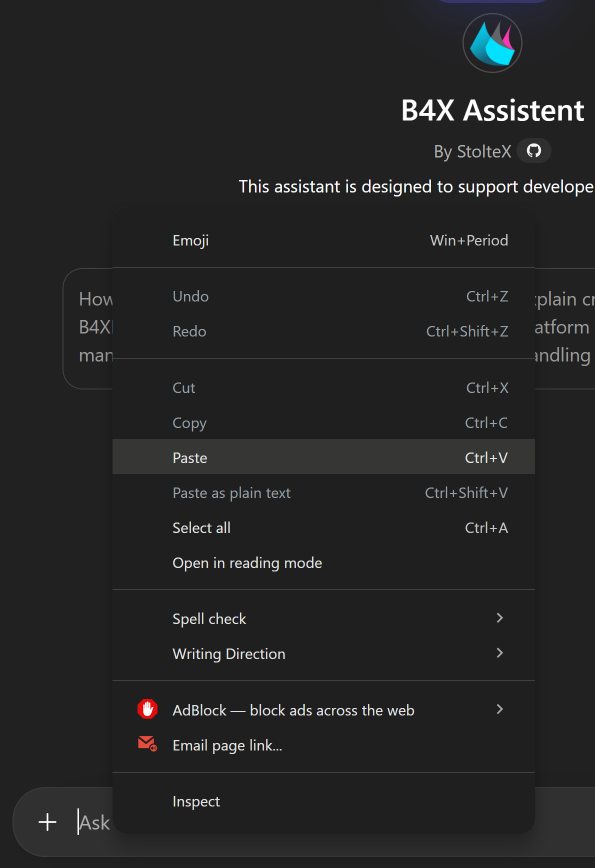The image size is (595, 868).
Task: Click Inspect at the bottom of the menu
Action: 196,801
